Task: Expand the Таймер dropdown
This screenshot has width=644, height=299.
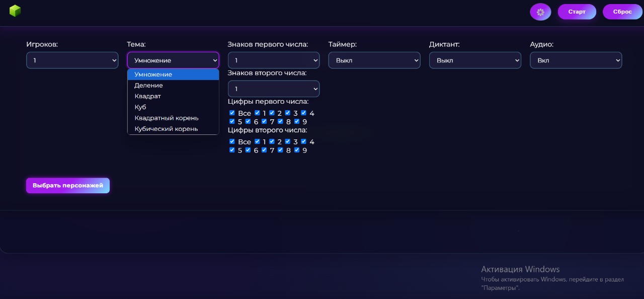Action: click(374, 60)
